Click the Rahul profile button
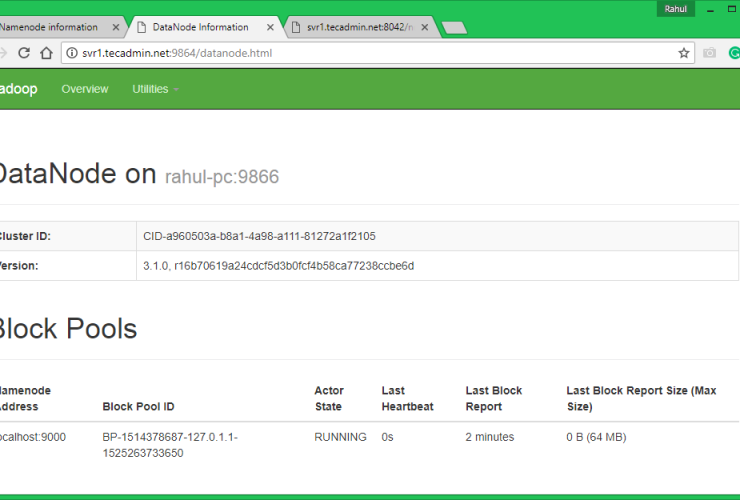This screenshot has height=500, width=740. 674,9
